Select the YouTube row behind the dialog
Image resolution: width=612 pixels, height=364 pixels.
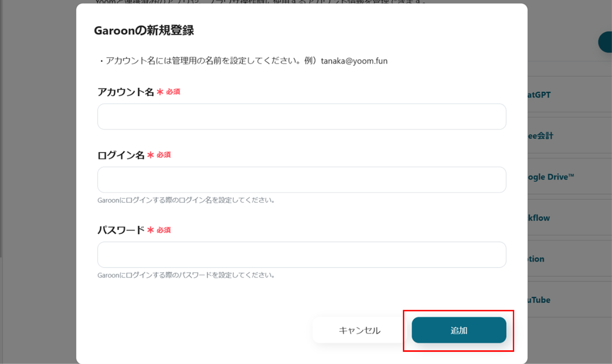(x=570, y=300)
